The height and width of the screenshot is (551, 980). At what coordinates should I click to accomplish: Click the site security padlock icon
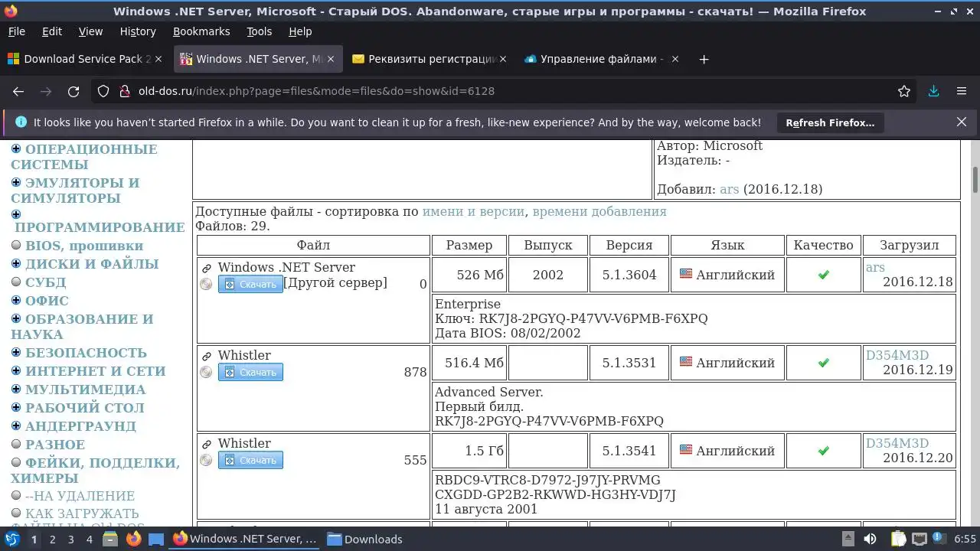pyautogui.click(x=125, y=91)
